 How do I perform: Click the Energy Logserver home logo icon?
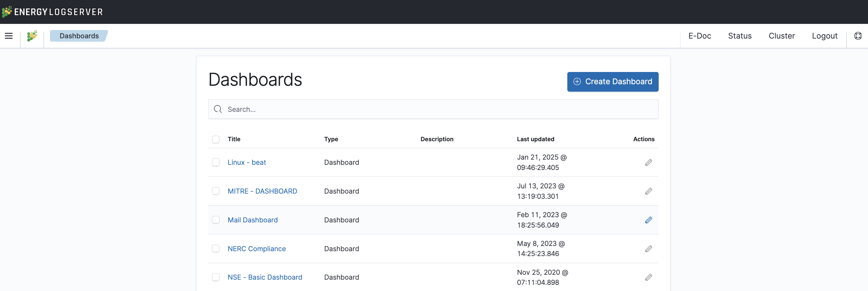coord(32,36)
